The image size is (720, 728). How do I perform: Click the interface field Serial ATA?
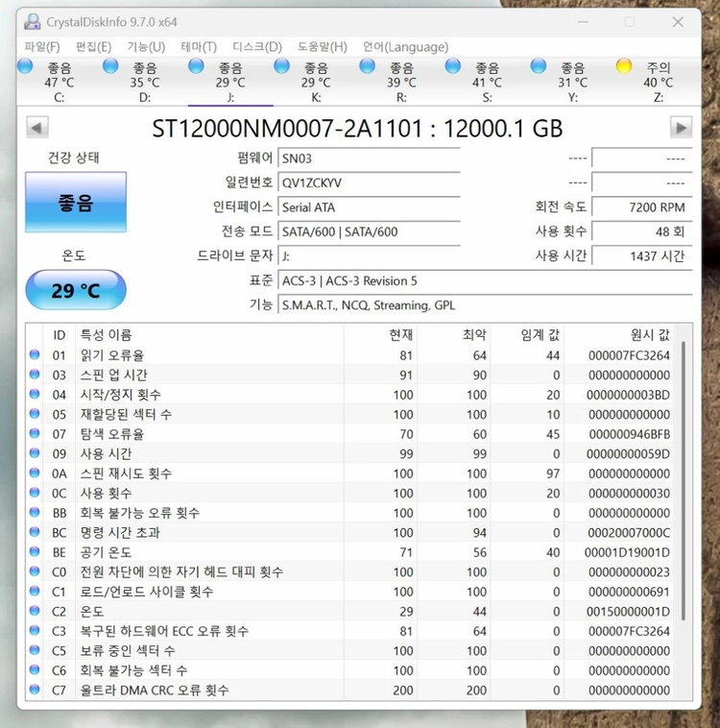click(x=369, y=207)
